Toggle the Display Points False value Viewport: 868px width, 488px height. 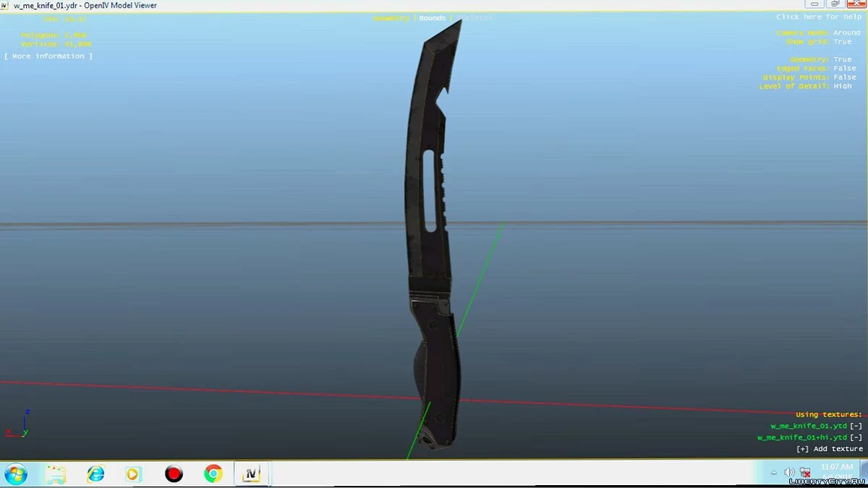(844, 77)
